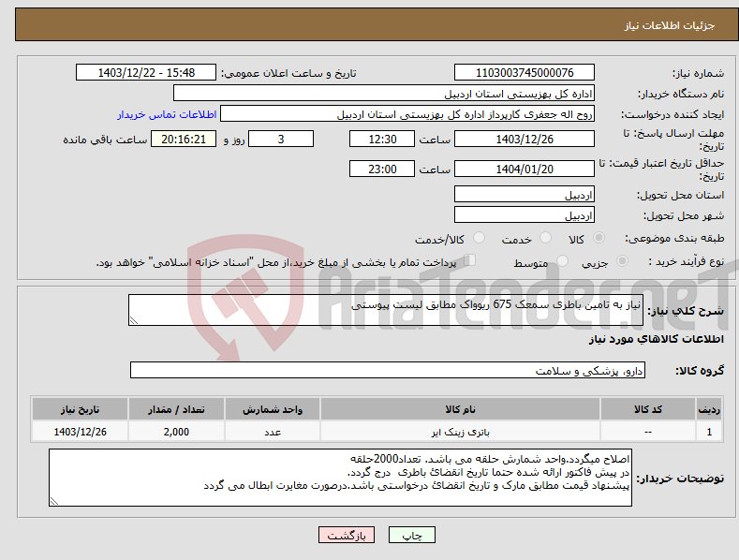
Task: Select the خدمت radio button
Action: tap(545, 238)
